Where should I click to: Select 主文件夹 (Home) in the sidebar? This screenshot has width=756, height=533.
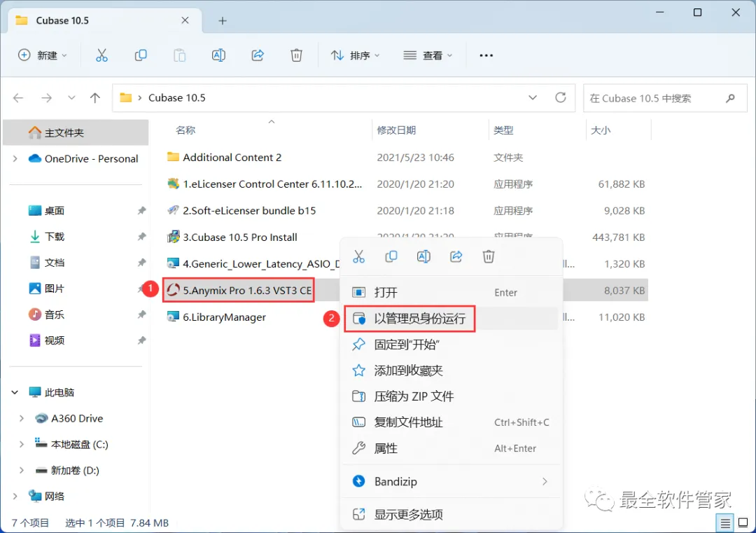76,132
